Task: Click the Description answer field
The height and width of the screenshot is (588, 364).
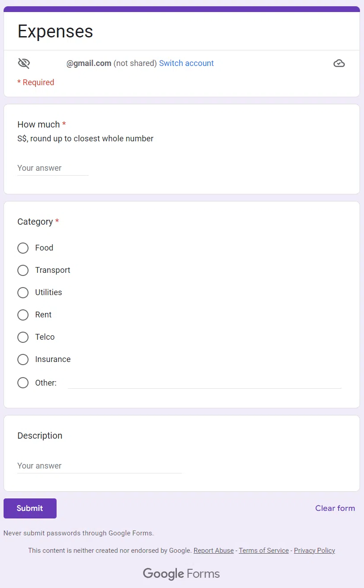Action: point(99,466)
